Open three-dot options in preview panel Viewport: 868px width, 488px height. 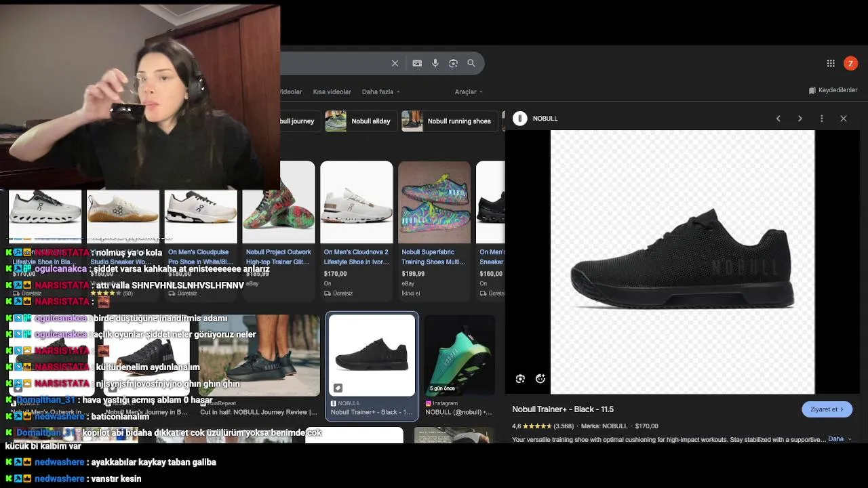pyautogui.click(x=822, y=119)
